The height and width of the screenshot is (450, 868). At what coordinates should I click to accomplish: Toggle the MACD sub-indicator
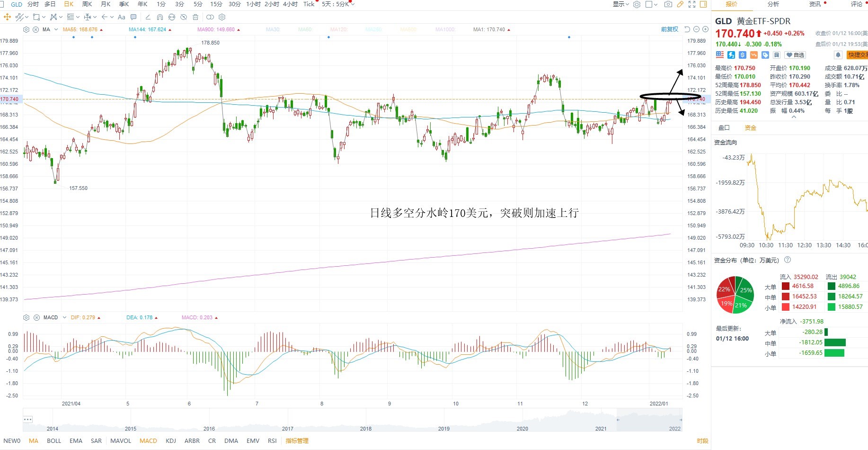click(148, 441)
